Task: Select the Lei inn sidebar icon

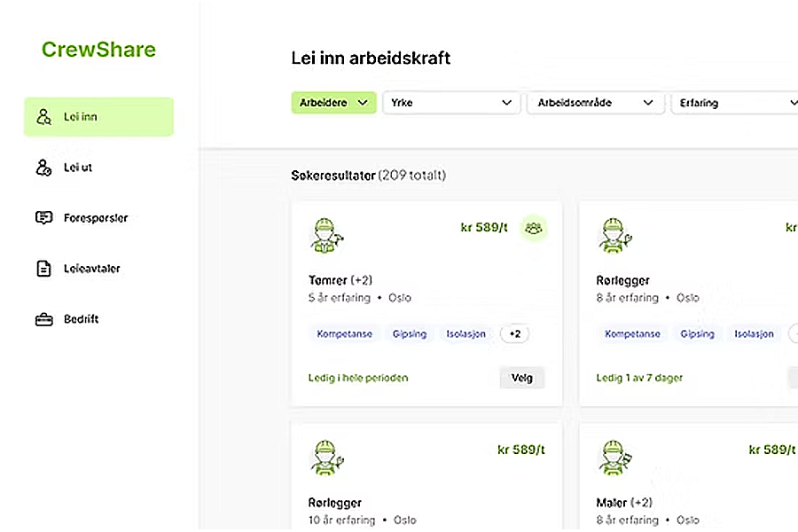Action: (44, 116)
